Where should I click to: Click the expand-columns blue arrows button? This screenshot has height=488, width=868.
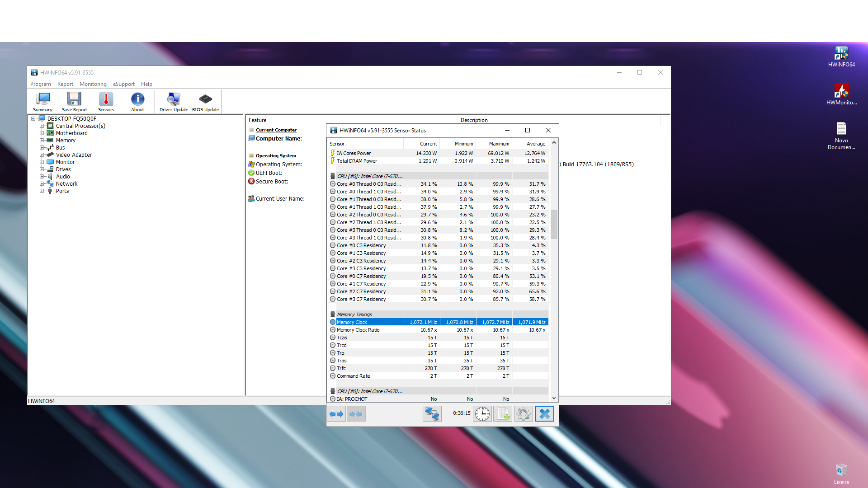(x=336, y=414)
